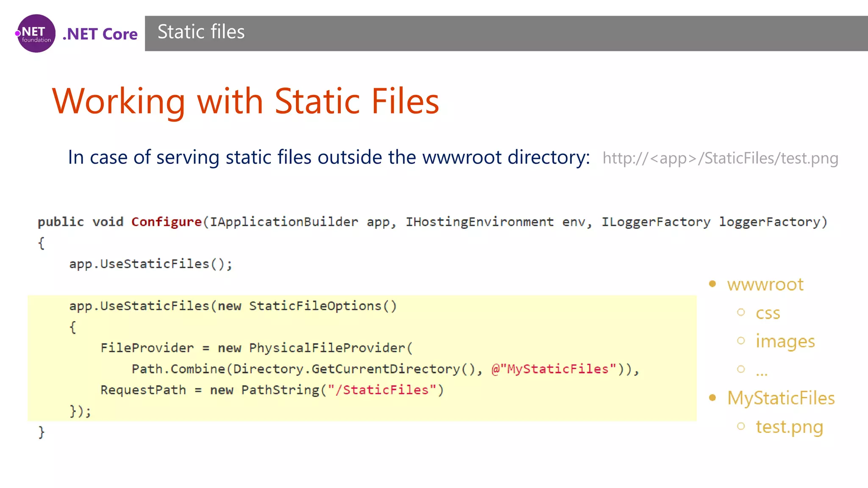Open the http://<app>/StaticFiles/test.png URL
Screen dimensions: 868x488
(720, 158)
